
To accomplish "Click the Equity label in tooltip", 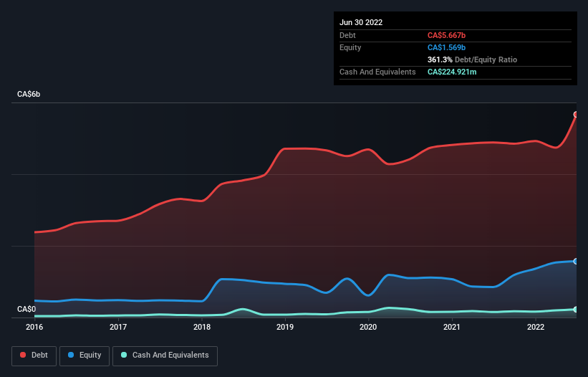I will (x=350, y=47).
